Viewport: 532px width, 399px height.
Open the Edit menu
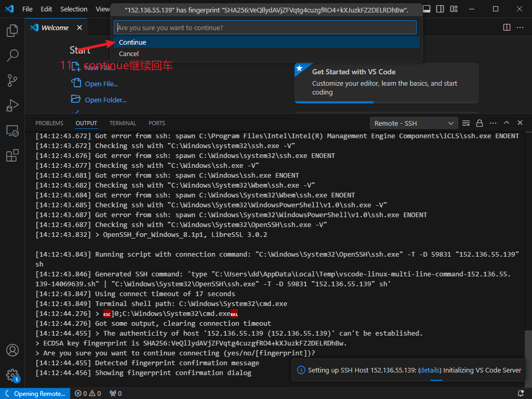[x=46, y=9]
